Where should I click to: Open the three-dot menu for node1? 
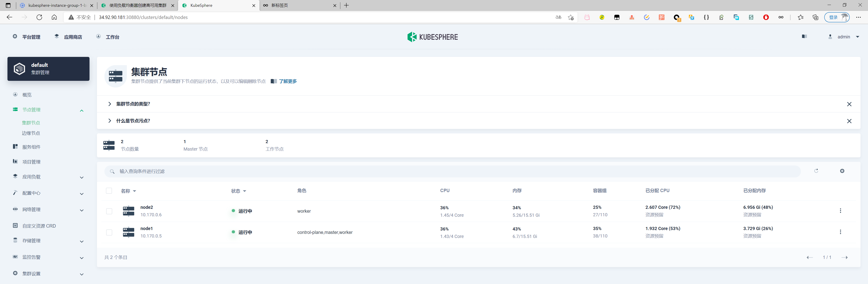[x=840, y=232]
